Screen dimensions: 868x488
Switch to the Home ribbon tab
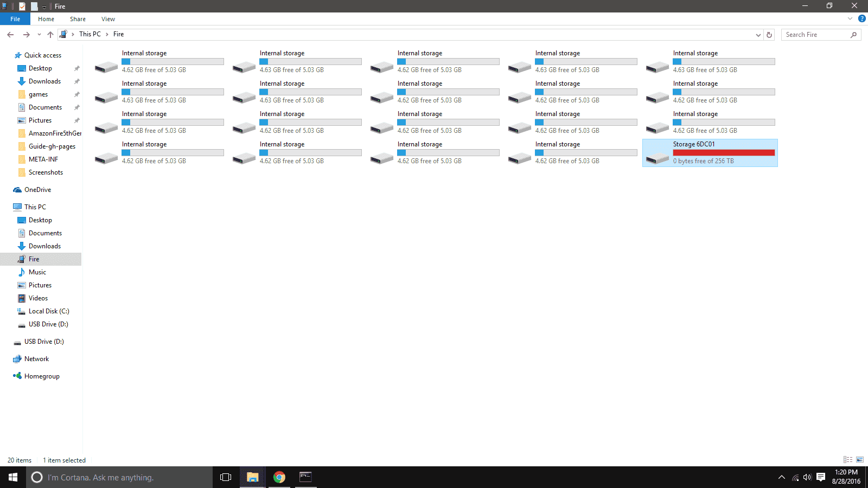click(x=46, y=19)
